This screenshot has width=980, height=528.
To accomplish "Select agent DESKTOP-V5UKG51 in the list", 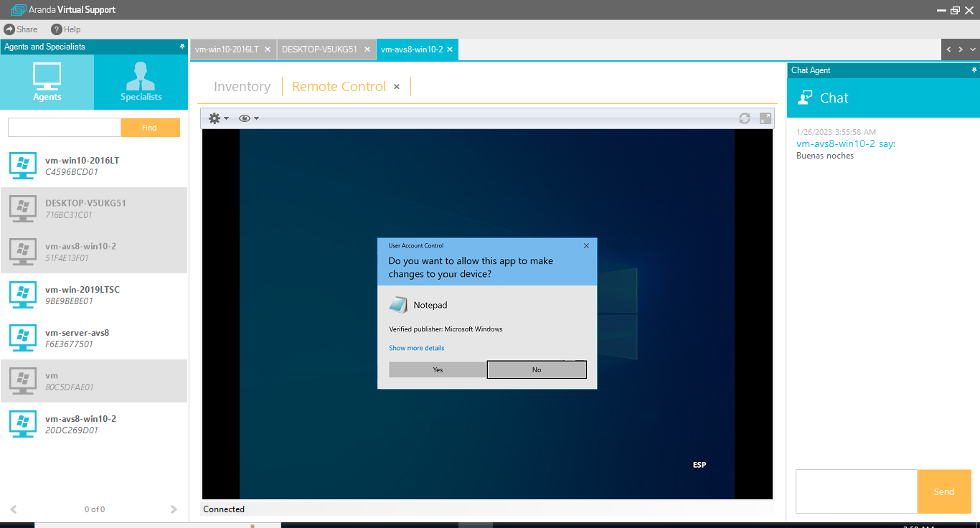I will coord(94,209).
